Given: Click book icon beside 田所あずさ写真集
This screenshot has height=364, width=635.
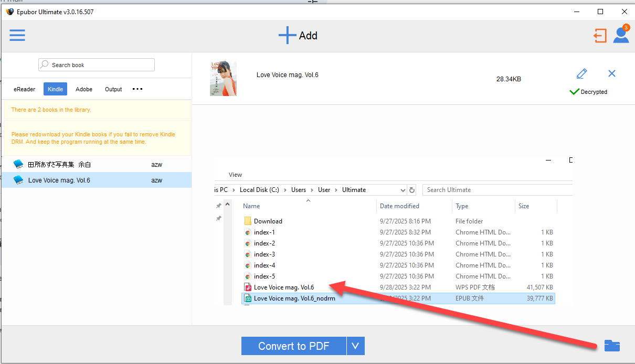Looking at the screenshot, I should click(x=18, y=164).
